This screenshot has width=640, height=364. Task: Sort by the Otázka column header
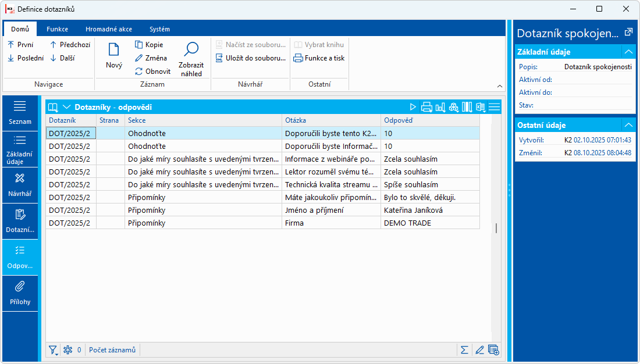[x=332, y=120]
